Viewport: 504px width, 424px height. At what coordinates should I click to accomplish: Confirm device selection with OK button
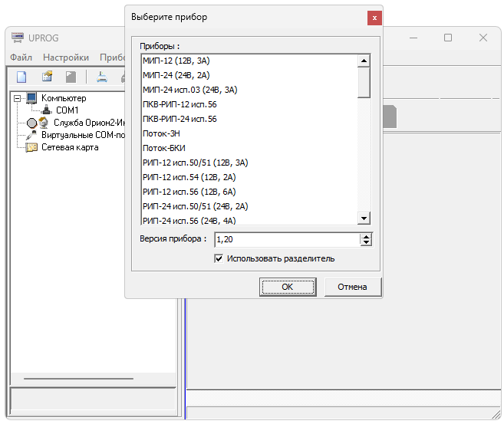(288, 287)
